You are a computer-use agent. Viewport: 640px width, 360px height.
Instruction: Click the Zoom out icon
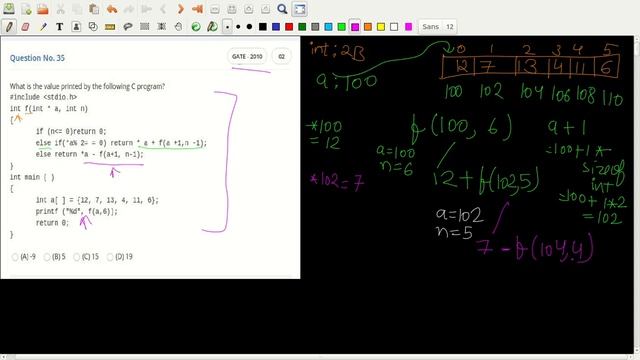215,9
